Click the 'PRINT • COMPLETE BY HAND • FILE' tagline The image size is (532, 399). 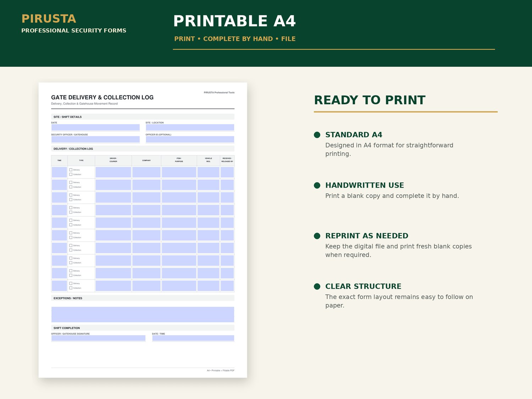tap(235, 39)
